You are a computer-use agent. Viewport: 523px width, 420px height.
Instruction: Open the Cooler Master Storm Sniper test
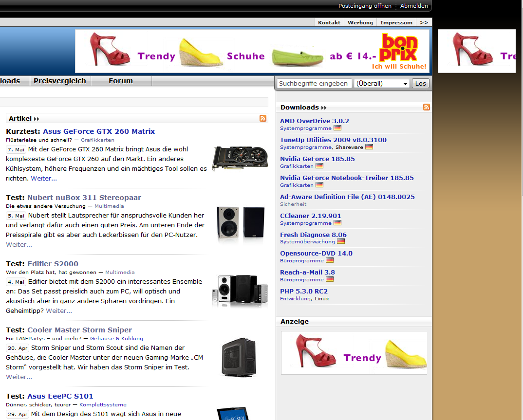pyautogui.click(x=80, y=330)
